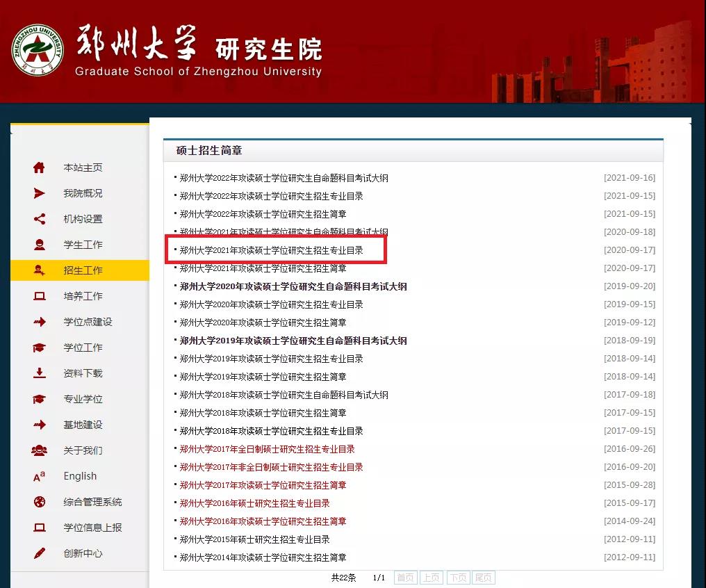Click the arrow icon beside 学位点建设
The height and width of the screenshot is (588, 706).
coord(39,322)
